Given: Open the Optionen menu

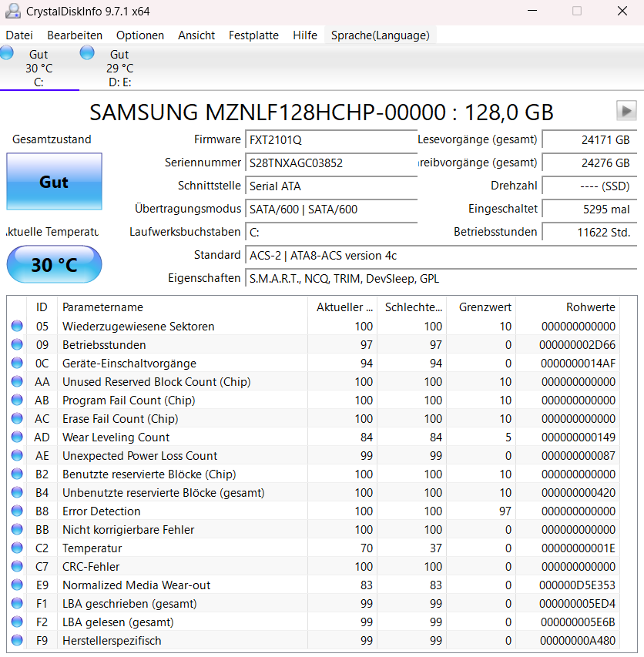Looking at the screenshot, I should click(140, 35).
